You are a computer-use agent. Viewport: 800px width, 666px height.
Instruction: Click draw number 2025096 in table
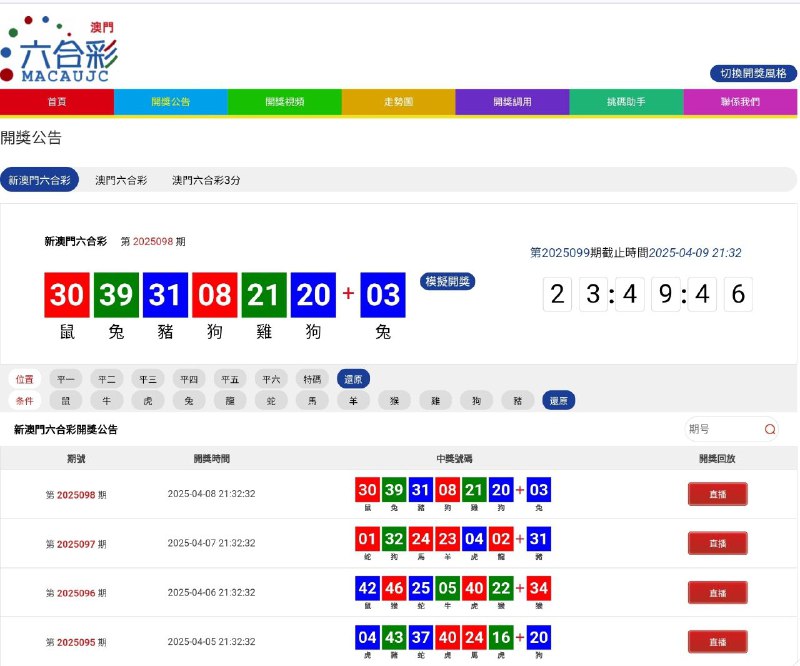click(x=76, y=593)
